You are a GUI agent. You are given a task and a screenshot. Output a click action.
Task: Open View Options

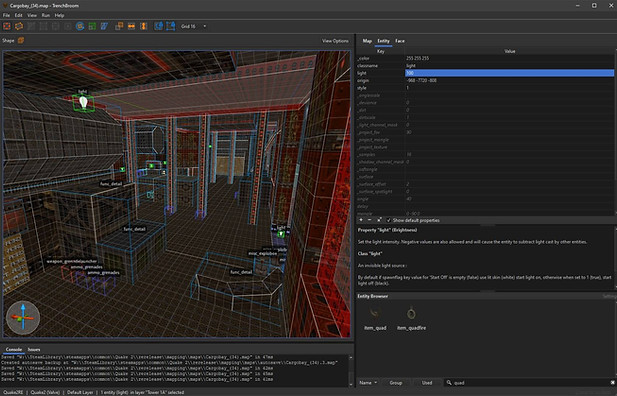(x=335, y=41)
